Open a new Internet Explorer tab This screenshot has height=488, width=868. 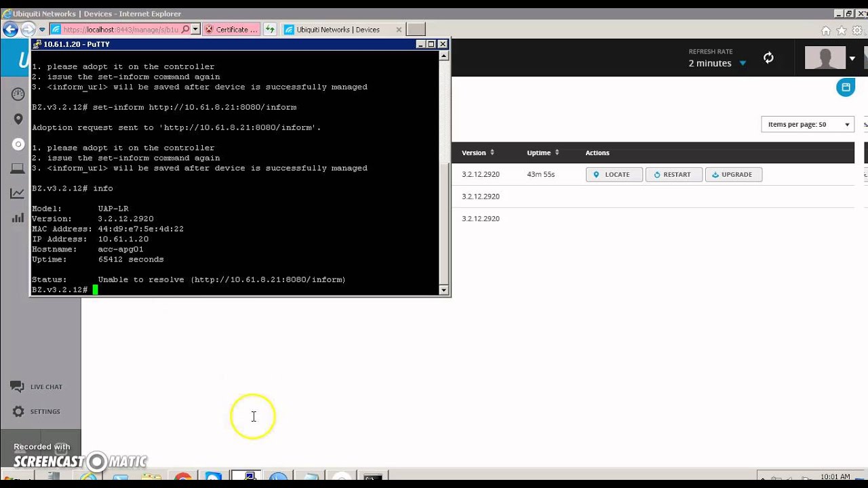(416, 29)
